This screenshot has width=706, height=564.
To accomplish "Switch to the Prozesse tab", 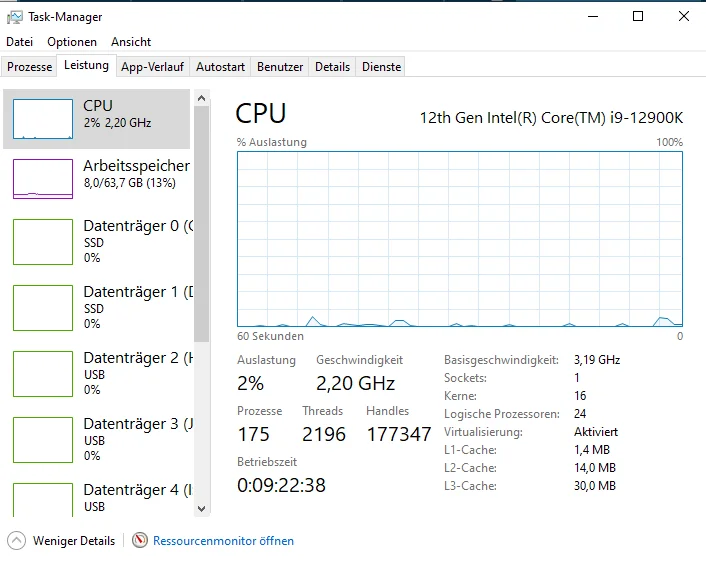I will (x=29, y=67).
